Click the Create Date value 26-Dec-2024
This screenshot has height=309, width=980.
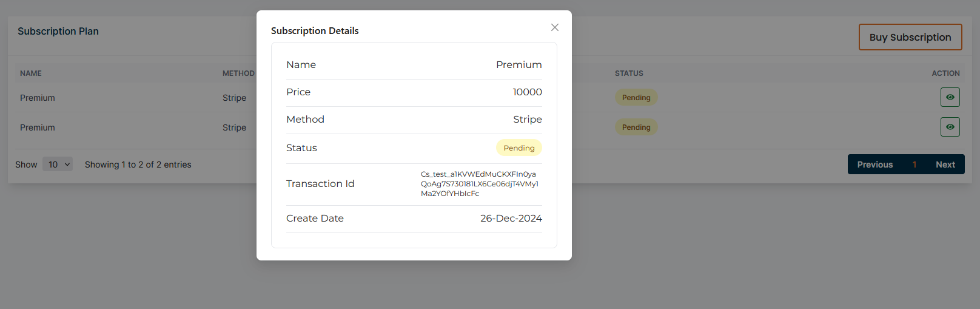click(511, 219)
